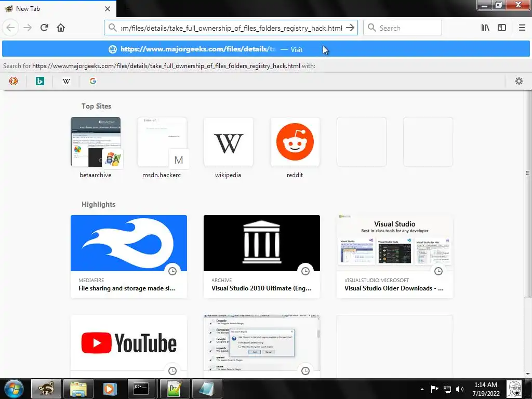
Task: Click the Top Sites section heading
Action: [96, 106]
